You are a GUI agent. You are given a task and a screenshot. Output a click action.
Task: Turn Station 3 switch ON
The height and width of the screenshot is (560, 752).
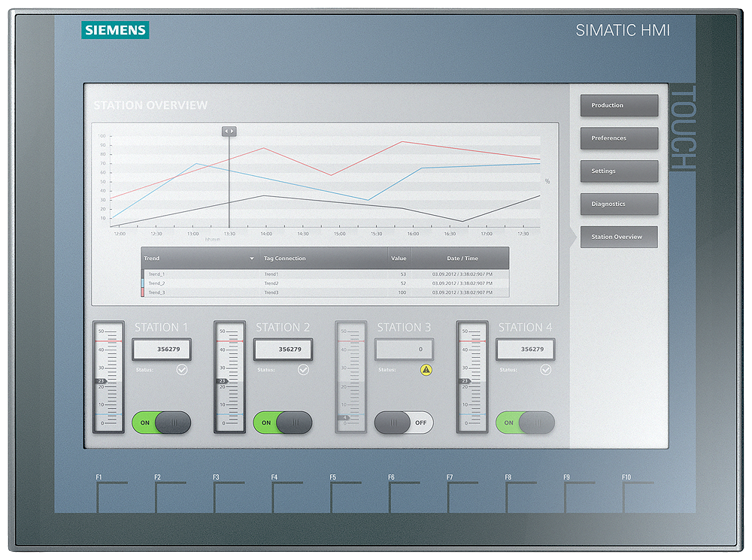(x=403, y=423)
